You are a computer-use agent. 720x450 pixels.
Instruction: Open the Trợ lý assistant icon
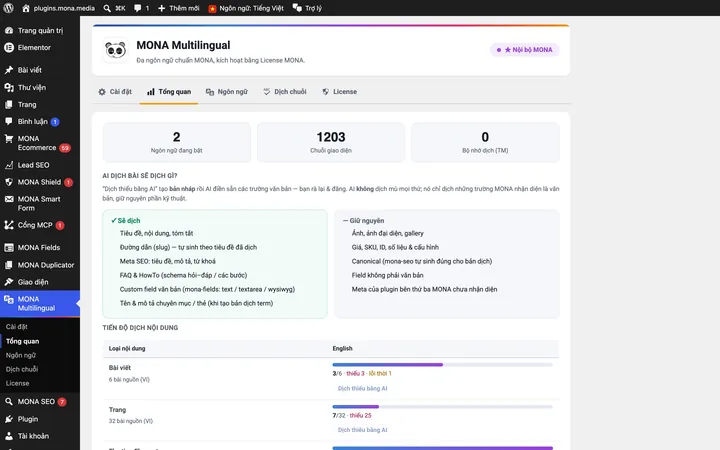coord(297,8)
